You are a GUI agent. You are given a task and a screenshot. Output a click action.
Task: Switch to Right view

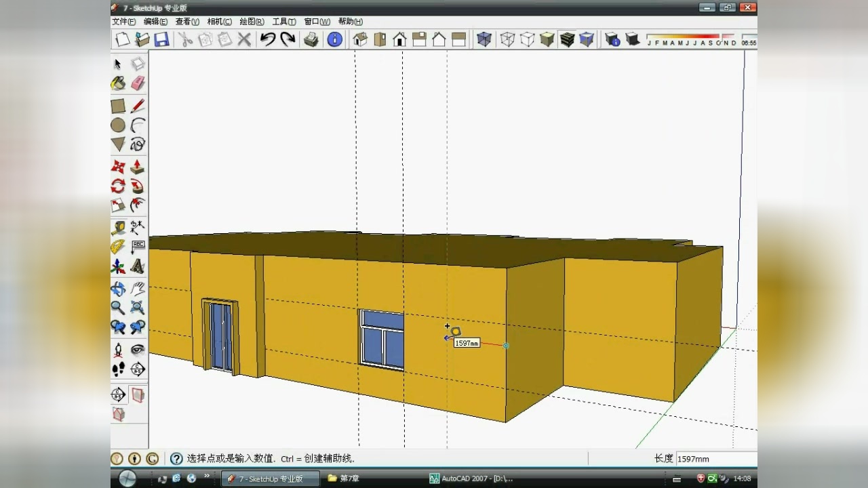pyautogui.click(x=419, y=39)
